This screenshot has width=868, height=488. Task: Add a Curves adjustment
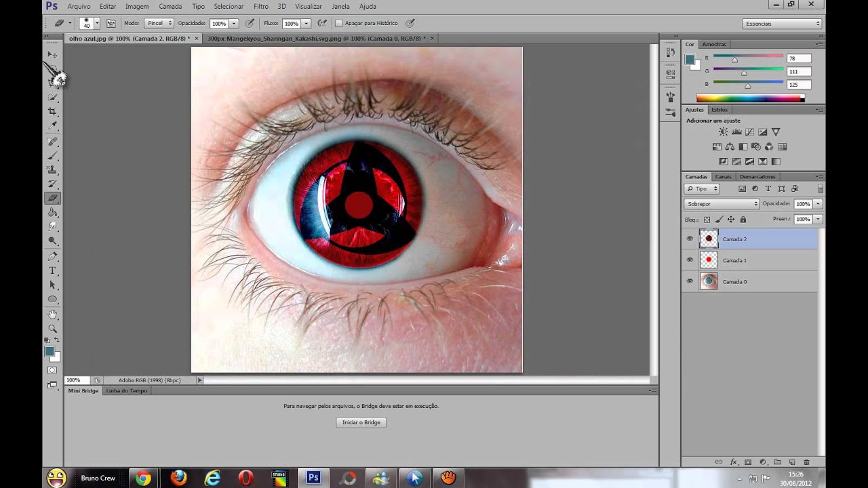tap(749, 132)
